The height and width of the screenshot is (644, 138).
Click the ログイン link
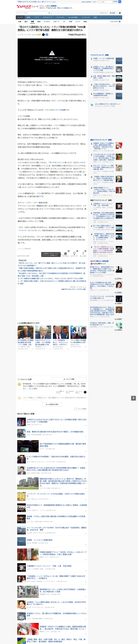point(42,8)
